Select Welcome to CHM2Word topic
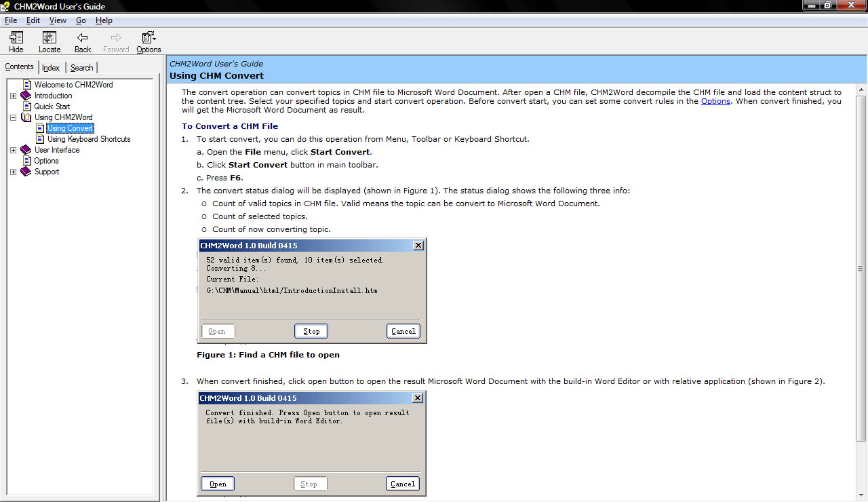 (x=74, y=85)
